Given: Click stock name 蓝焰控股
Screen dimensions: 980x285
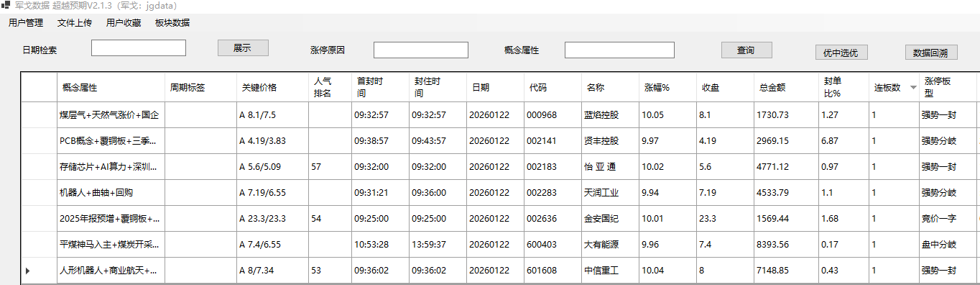Looking at the screenshot, I should coord(601,115).
